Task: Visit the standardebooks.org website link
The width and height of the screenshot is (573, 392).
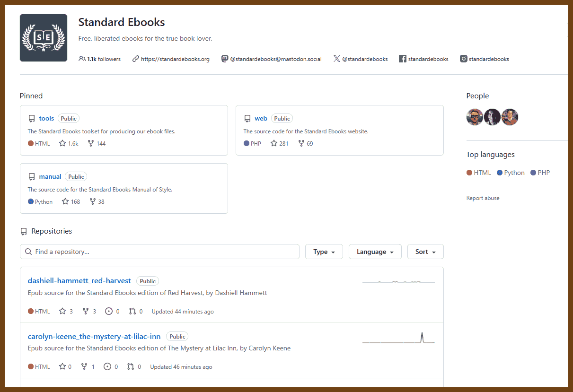Action: (x=175, y=59)
